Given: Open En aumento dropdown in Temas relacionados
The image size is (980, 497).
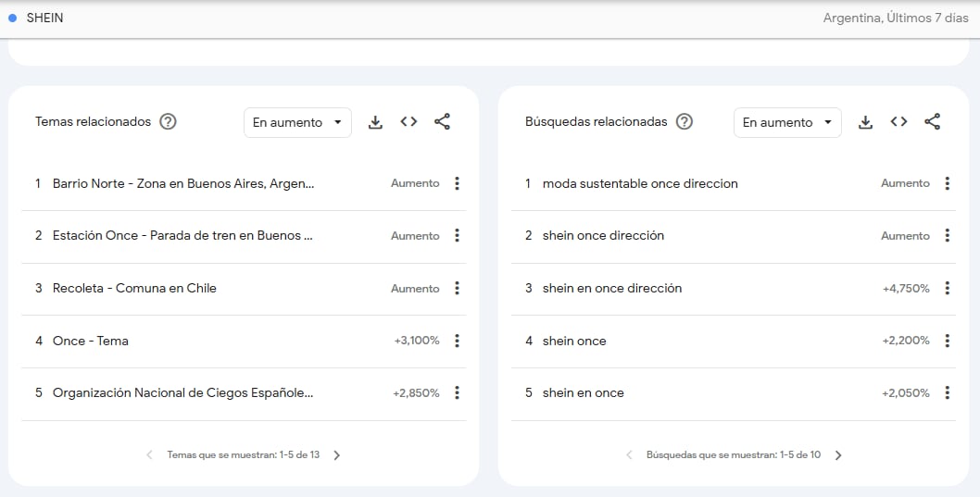Looking at the screenshot, I should 297,122.
